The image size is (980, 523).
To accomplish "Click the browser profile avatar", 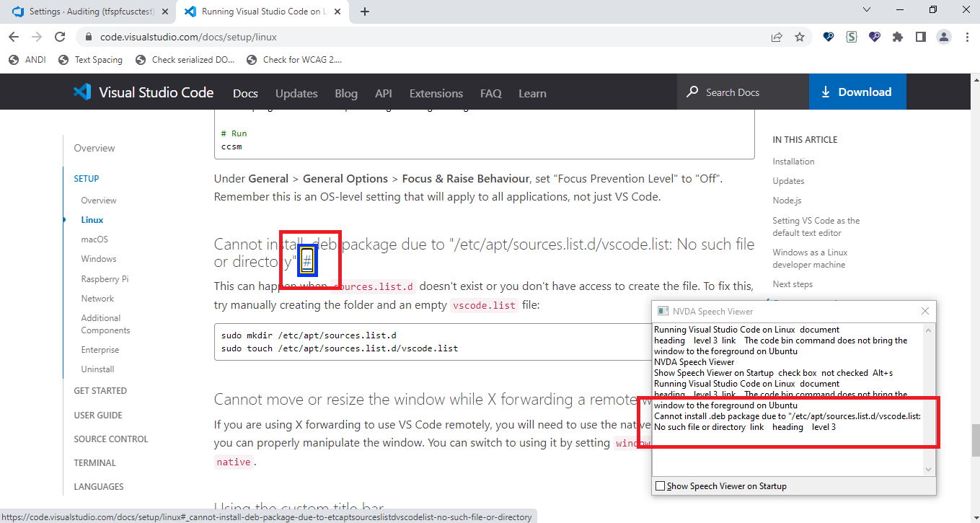I will (x=944, y=37).
